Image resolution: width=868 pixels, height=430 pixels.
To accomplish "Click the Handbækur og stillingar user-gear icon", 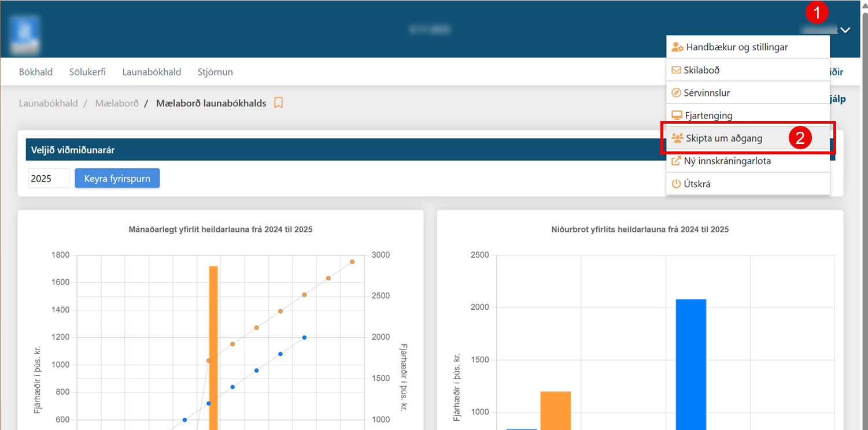I will click(677, 47).
